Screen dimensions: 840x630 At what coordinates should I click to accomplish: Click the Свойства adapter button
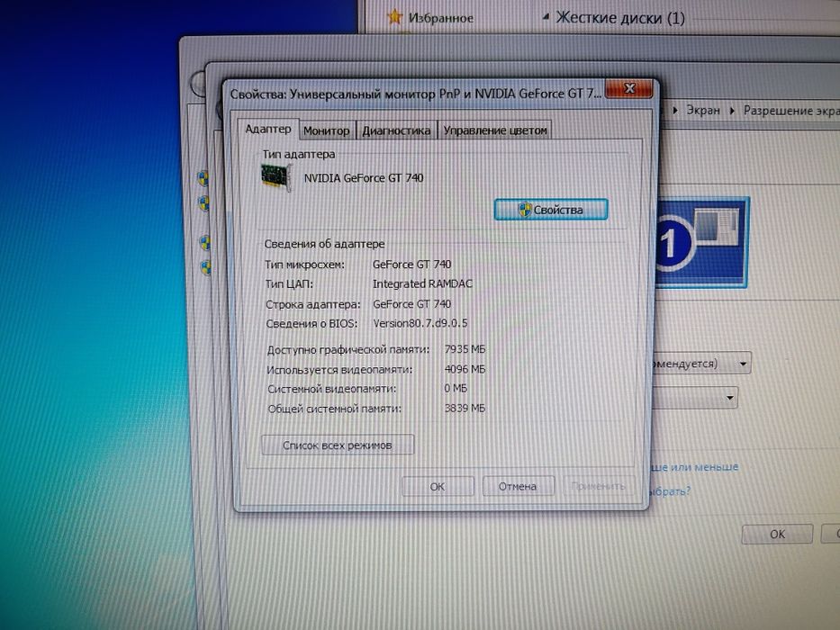(x=551, y=210)
